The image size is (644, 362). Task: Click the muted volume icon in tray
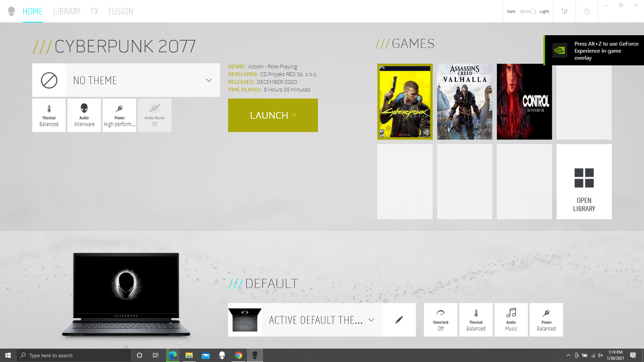pyautogui.click(x=600, y=355)
